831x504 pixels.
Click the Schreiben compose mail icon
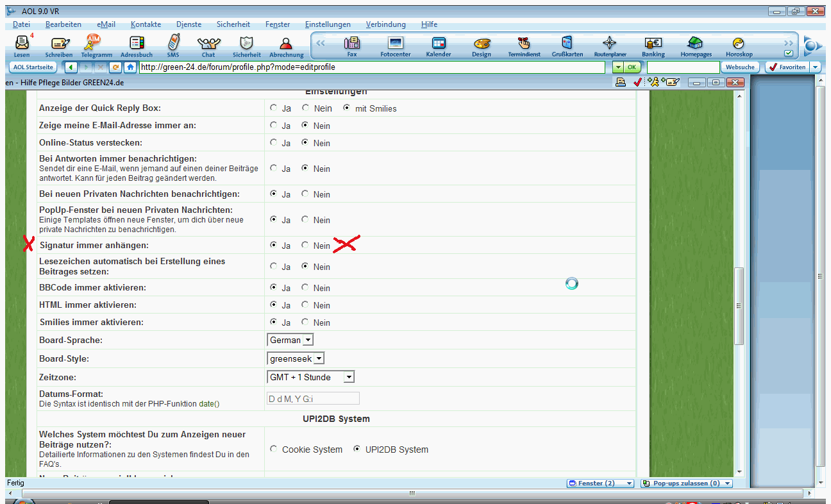click(x=58, y=45)
